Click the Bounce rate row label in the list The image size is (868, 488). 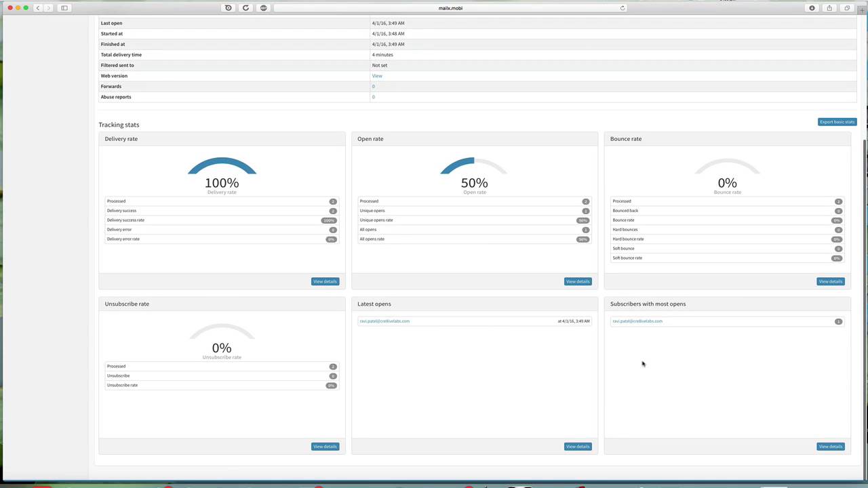623,220
